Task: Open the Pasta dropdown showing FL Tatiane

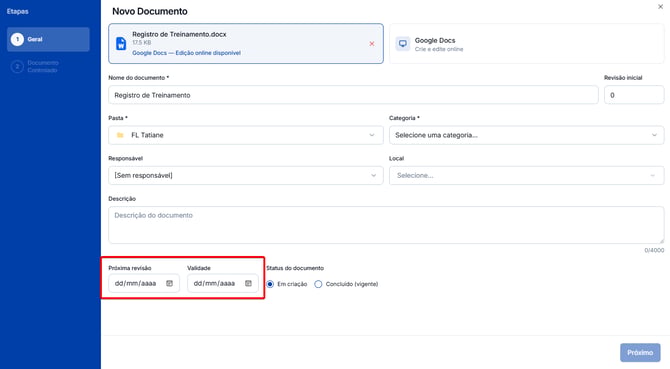Action: pos(246,135)
